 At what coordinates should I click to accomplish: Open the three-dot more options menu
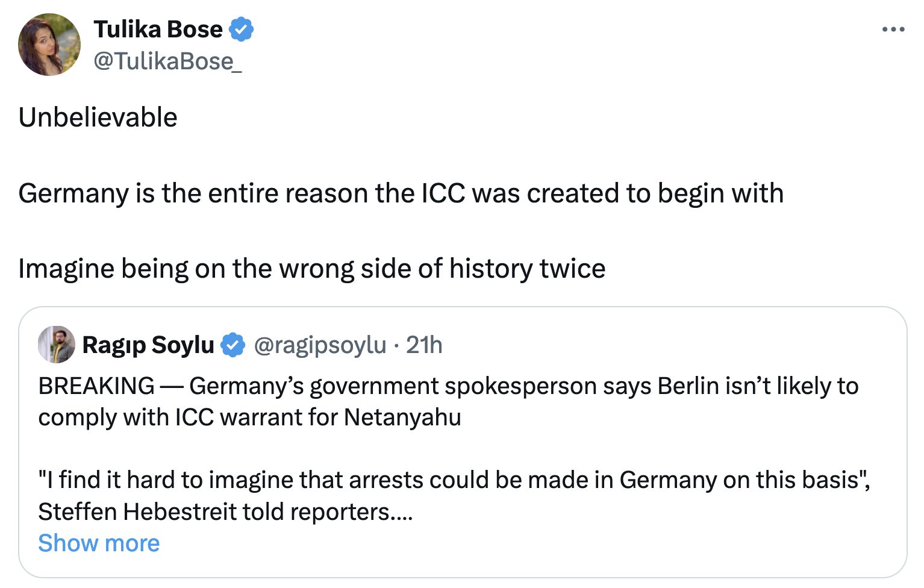[x=893, y=30]
